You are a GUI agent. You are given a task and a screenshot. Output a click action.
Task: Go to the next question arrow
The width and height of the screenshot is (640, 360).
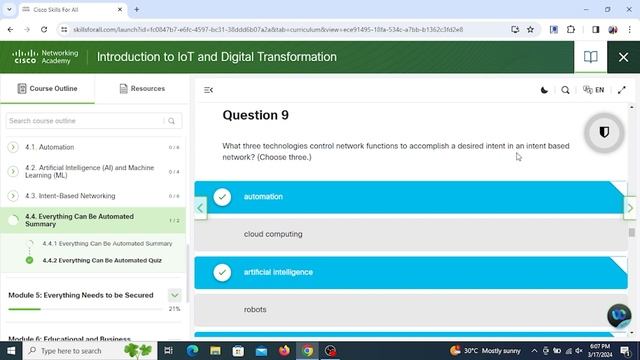(630, 208)
